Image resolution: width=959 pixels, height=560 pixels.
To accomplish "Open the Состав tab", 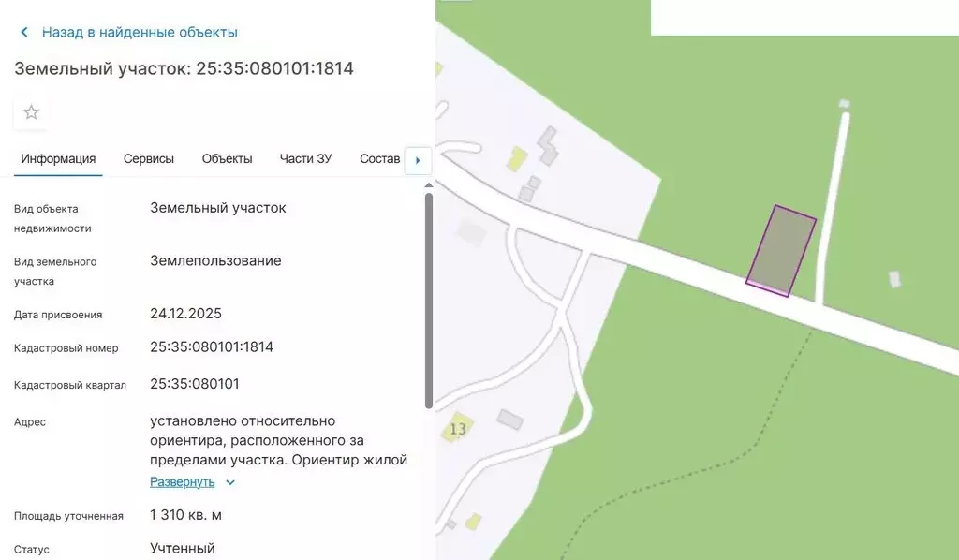I will (x=379, y=158).
